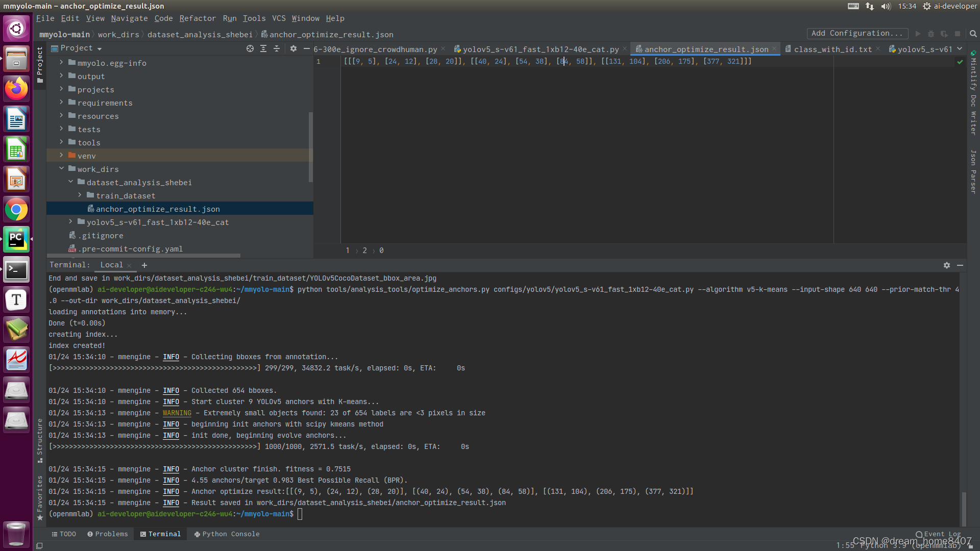Open Mintlify Doc Writer side panel
Image resolution: width=980 pixels, height=551 pixels.
point(973,92)
